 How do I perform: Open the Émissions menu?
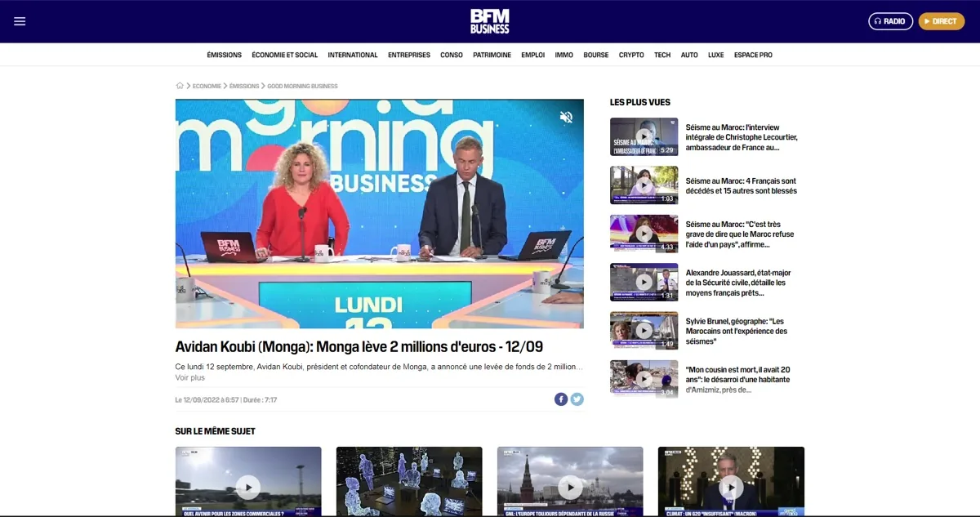pos(225,56)
